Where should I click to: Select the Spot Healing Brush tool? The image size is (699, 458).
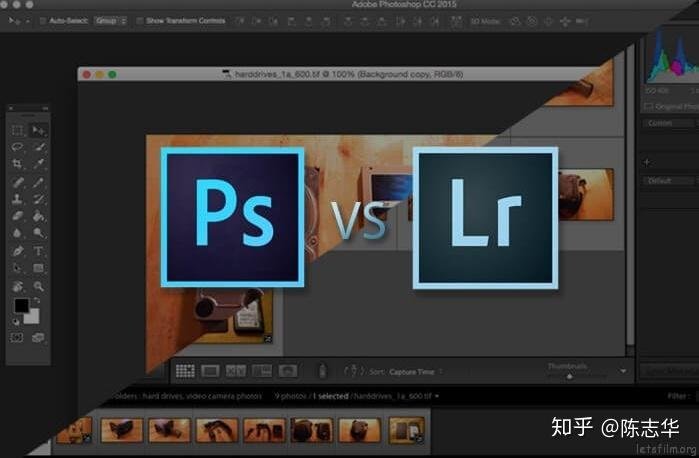click(x=17, y=182)
